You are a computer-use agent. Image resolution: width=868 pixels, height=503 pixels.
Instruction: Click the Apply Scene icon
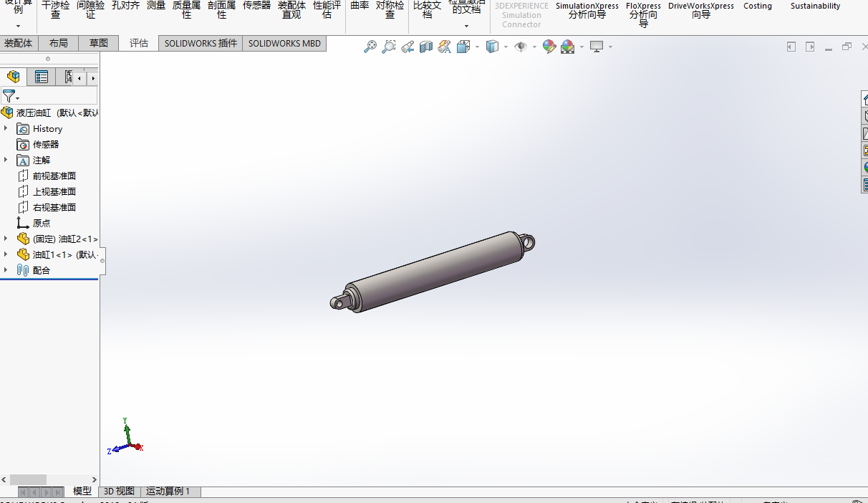(568, 47)
